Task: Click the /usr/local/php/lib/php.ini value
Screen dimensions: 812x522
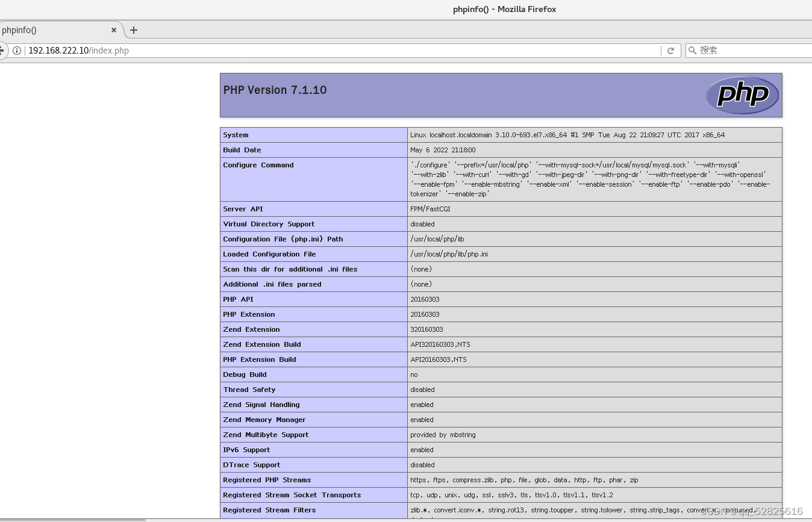Action: pyautogui.click(x=449, y=254)
